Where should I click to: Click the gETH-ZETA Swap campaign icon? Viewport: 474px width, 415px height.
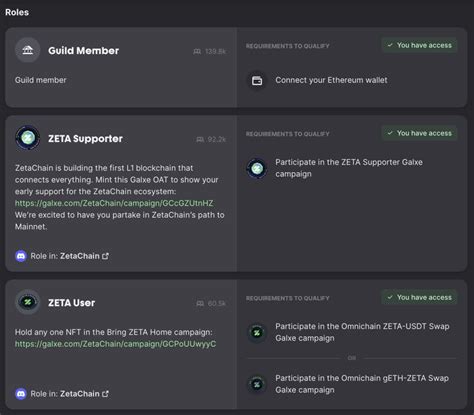[257, 384]
